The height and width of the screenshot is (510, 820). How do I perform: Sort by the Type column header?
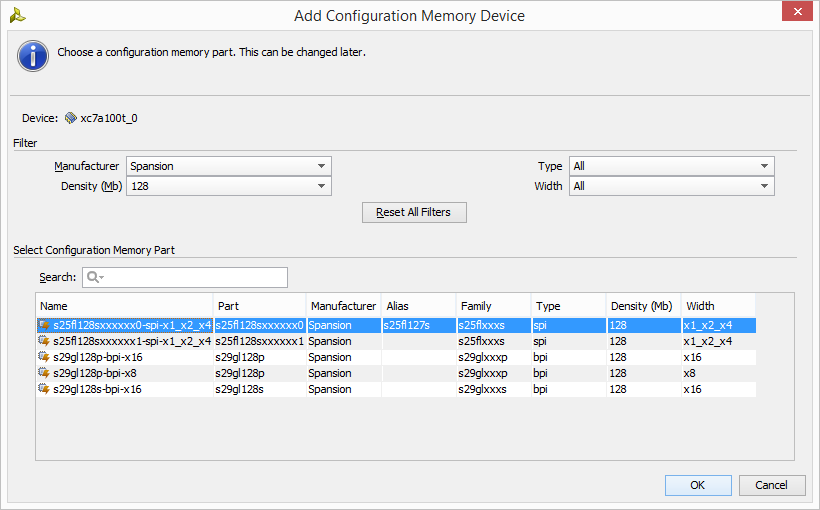tap(569, 306)
